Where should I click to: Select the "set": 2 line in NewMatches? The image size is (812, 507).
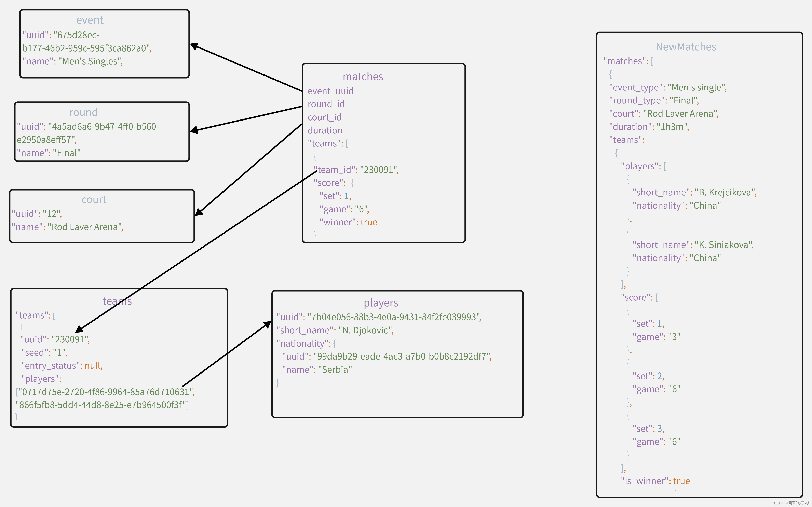click(648, 377)
